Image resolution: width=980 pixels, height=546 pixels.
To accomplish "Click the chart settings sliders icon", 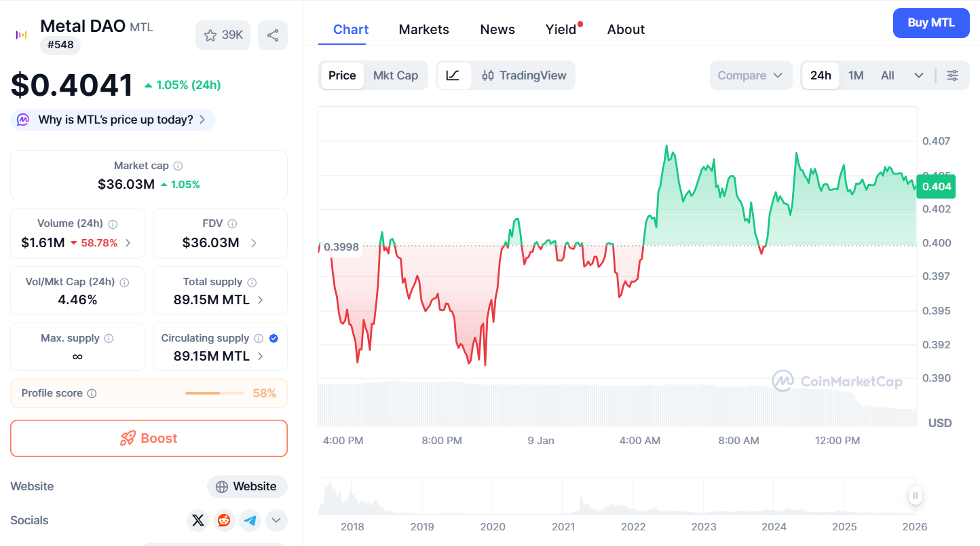I will click(x=953, y=75).
